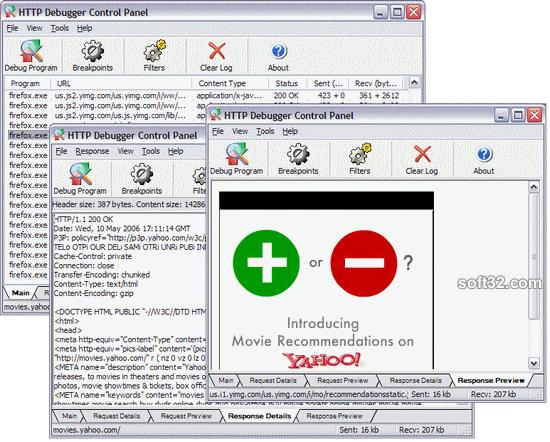The height and width of the screenshot is (442, 550).
Task: Select the active Response Preview tab in the front window
Action: [491, 381]
